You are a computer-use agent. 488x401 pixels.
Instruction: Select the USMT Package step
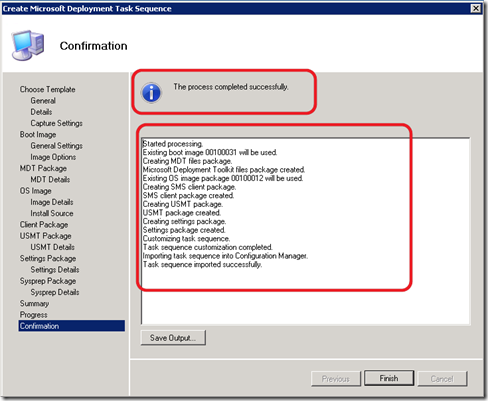(45, 236)
